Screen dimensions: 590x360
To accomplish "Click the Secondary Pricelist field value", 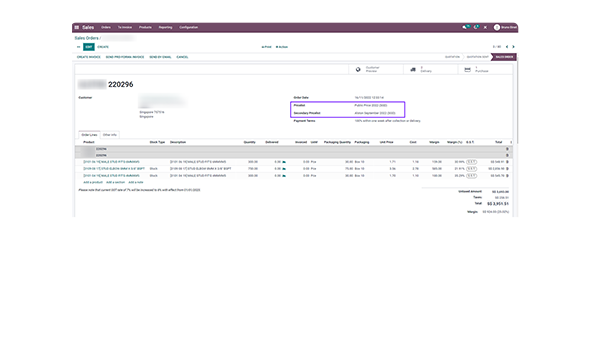I will [375, 113].
